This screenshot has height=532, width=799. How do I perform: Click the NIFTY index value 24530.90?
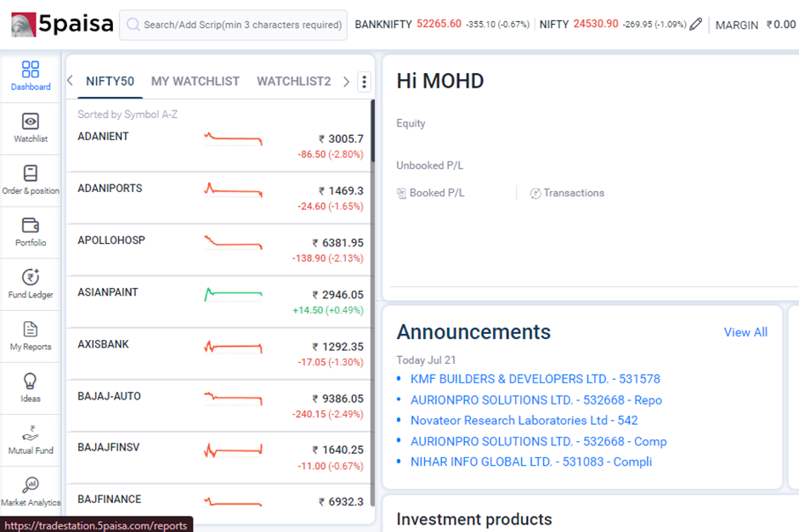pyautogui.click(x=596, y=24)
